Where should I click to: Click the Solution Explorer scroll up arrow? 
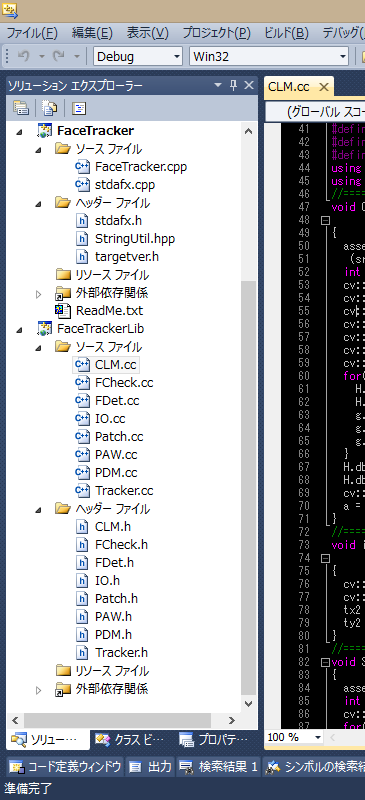tap(248, 131)
